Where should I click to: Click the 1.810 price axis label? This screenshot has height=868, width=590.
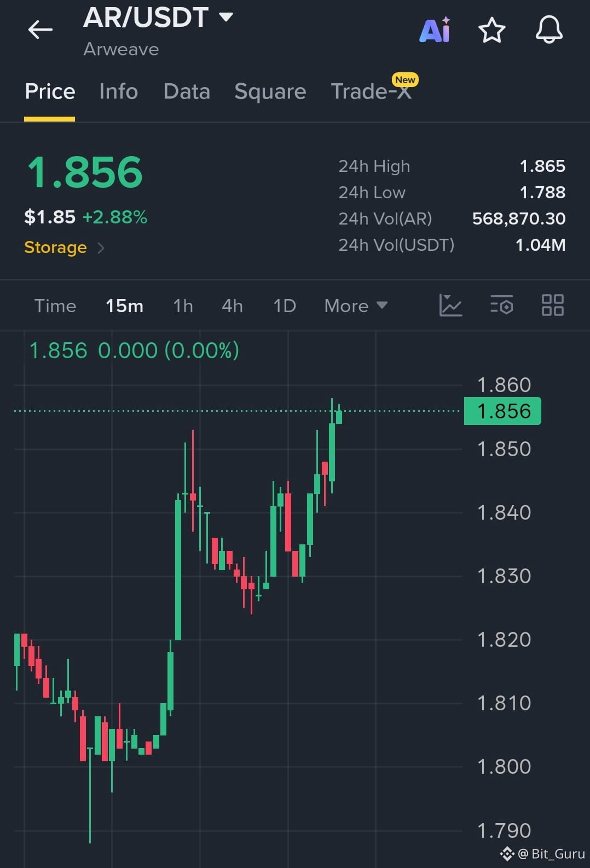pos(504,703)
